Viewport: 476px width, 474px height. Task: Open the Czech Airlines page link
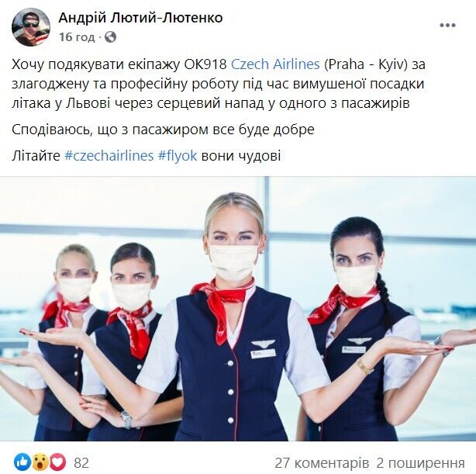tap(275, 64)
